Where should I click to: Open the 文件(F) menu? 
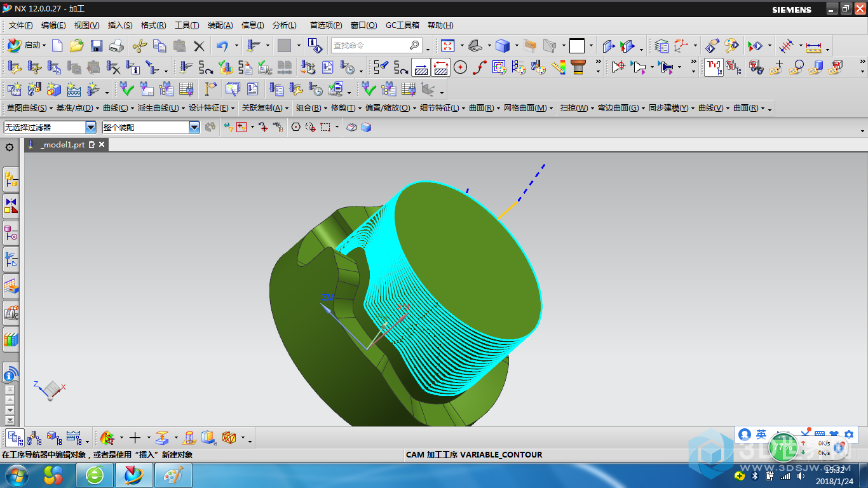[21, 25]
